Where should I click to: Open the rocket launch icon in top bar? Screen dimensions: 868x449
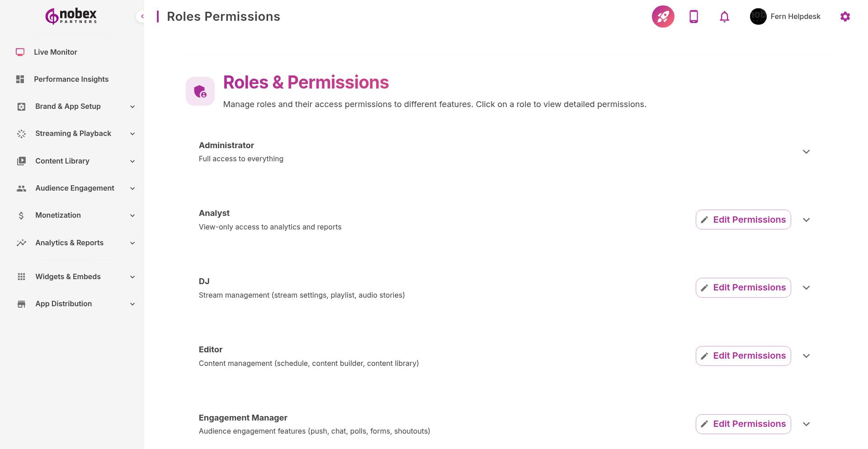663,16
